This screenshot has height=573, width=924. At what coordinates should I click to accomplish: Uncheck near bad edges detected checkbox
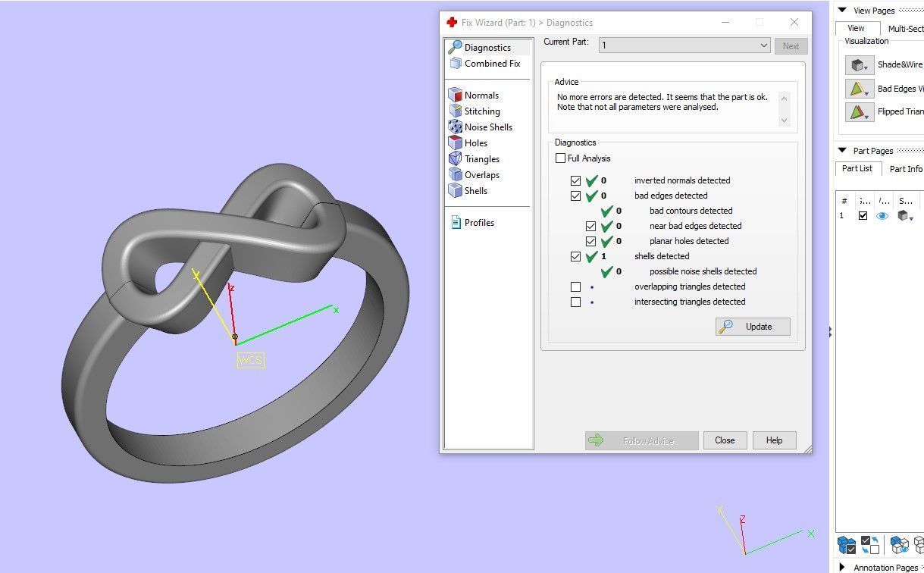[x=591, y=227]
